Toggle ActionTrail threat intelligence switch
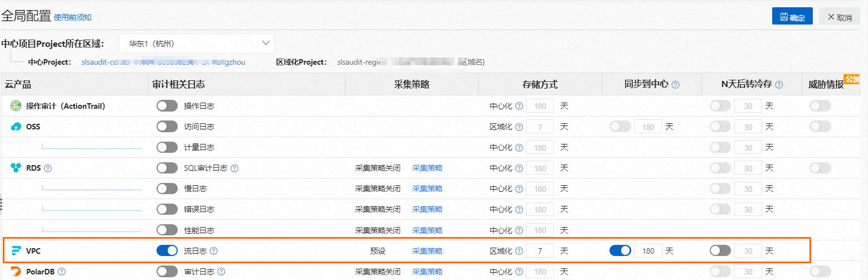The height and width of the screenshot is (280, 868). tap(820, 105)
